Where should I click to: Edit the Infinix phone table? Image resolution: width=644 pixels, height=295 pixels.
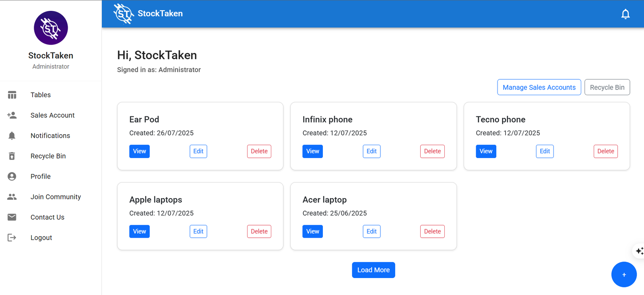point(372,152)
